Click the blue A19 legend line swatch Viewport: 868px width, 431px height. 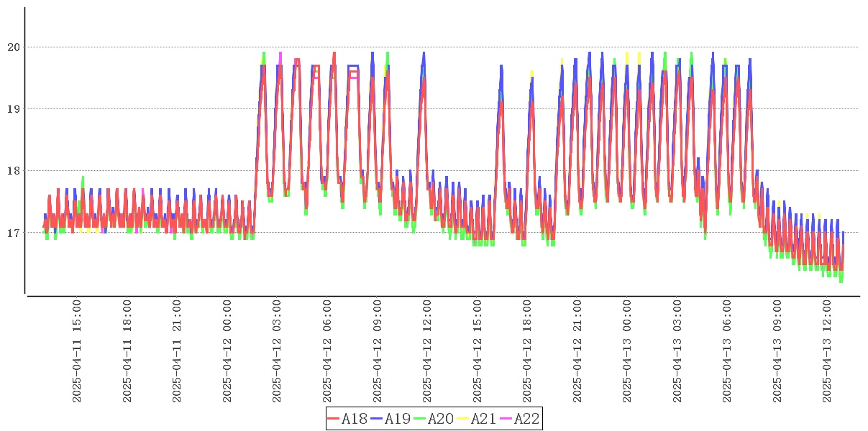(377, 419)
